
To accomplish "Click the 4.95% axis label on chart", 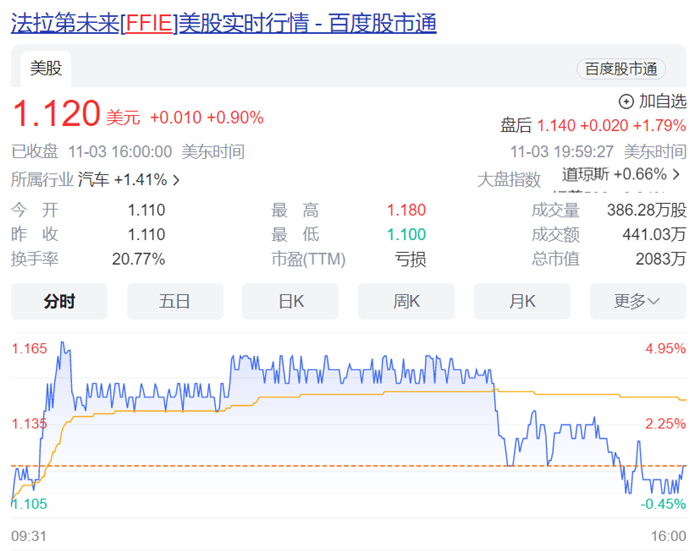I will click(666, 349).
